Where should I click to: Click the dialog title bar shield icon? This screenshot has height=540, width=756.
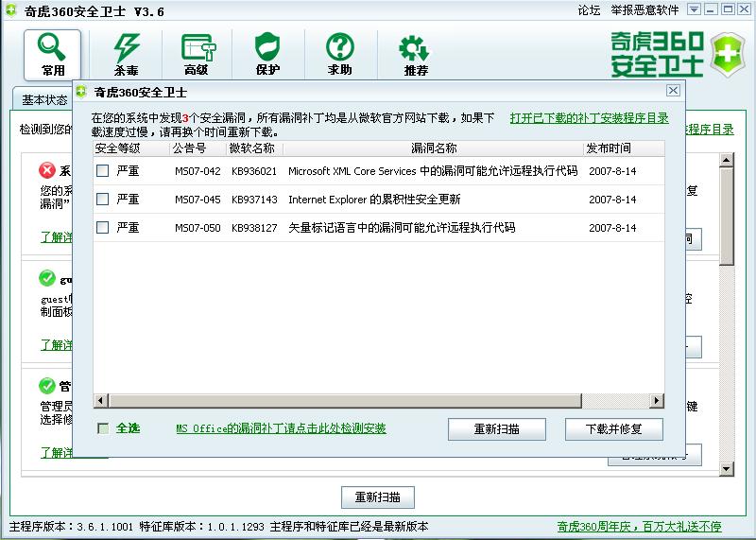tap(81, 91)
